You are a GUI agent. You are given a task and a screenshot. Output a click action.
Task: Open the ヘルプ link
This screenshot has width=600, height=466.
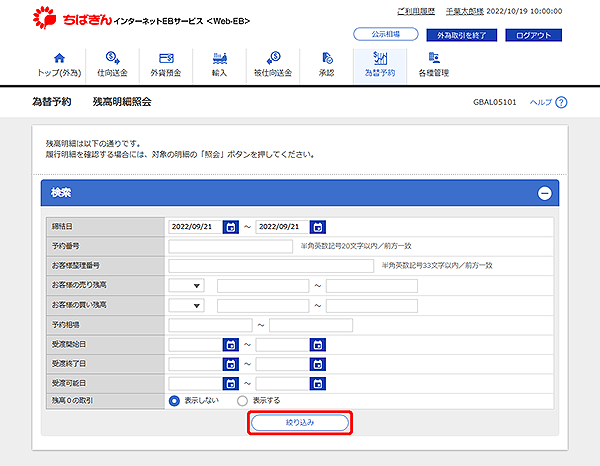click(541, 102)
